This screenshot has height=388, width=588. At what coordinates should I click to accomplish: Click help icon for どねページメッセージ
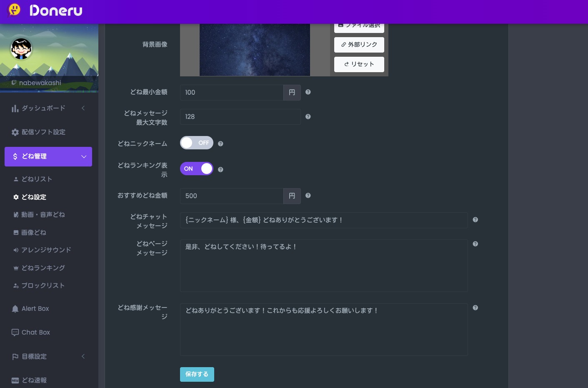click(475, 244)
